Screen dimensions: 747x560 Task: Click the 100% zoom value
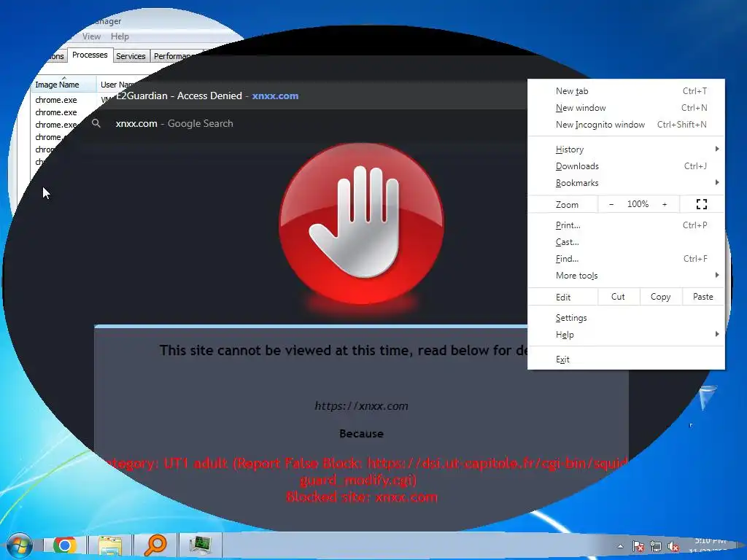point(638,204)
